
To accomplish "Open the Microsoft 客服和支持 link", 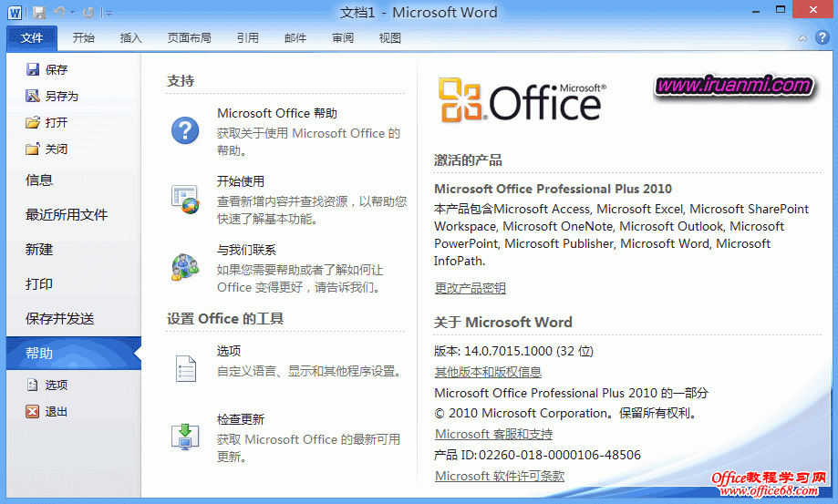I will tap(494, 434).
